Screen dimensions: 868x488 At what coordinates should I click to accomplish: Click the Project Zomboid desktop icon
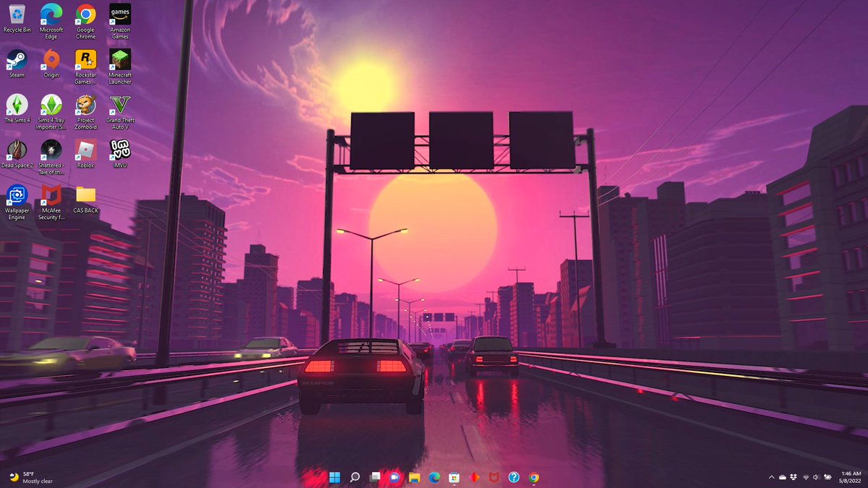(85, 112)
